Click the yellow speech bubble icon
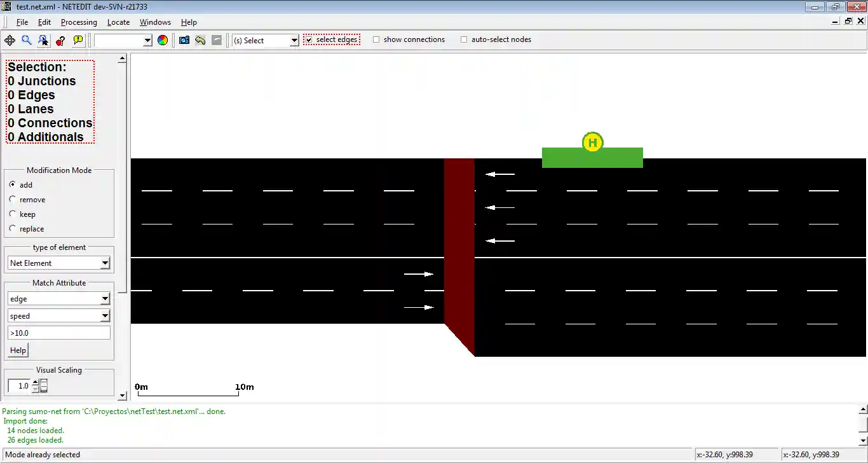868x463 pixels. 78,40
